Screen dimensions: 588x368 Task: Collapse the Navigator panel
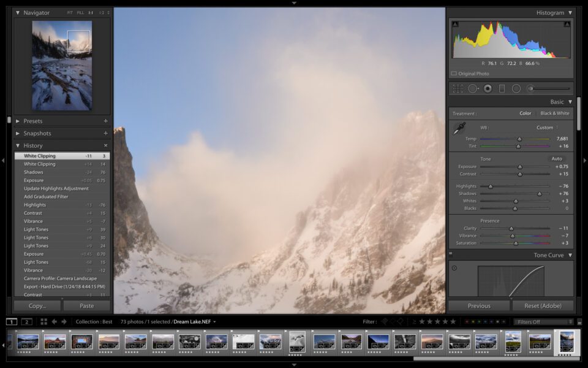[18, 12]
